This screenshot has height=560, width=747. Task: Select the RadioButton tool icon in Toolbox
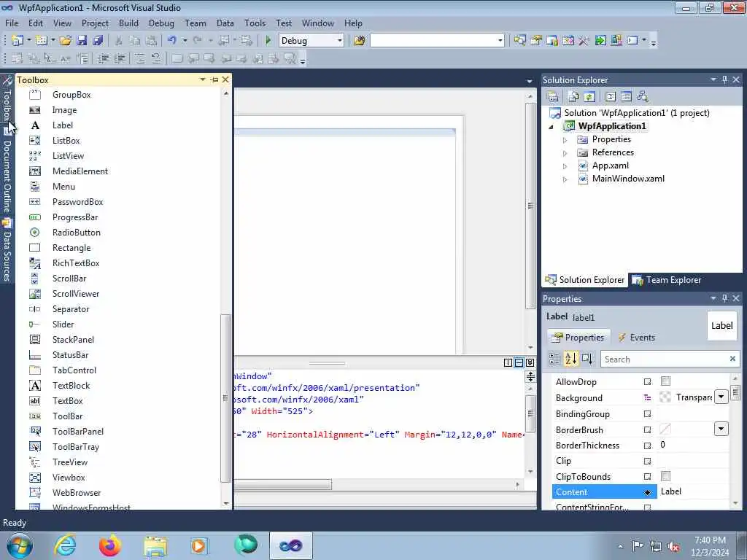pos(35,233)
